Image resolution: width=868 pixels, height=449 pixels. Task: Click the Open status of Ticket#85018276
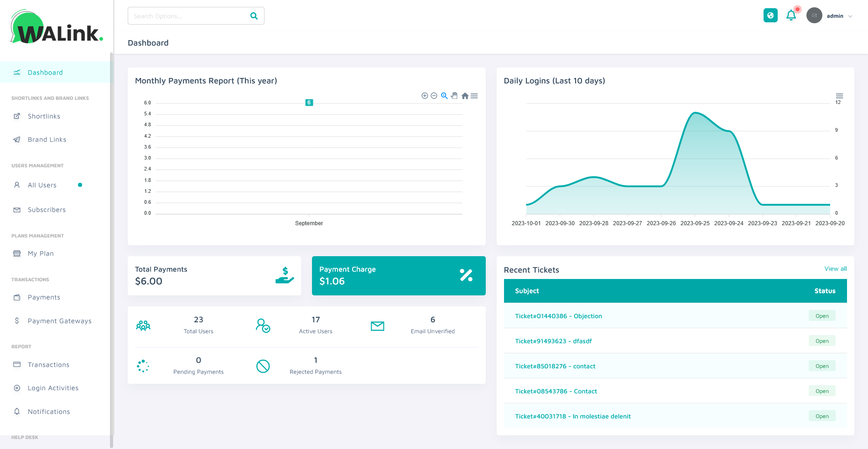tap(822, 366)
